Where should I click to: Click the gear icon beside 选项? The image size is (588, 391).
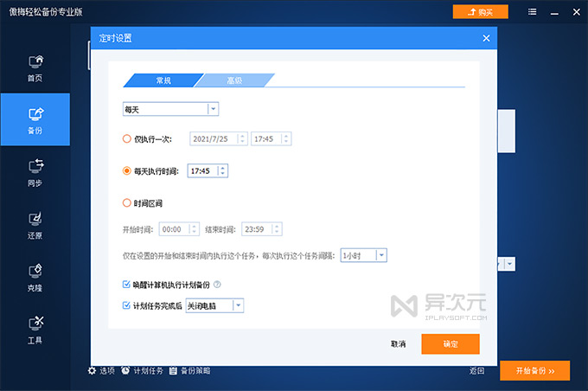point(92,371)
